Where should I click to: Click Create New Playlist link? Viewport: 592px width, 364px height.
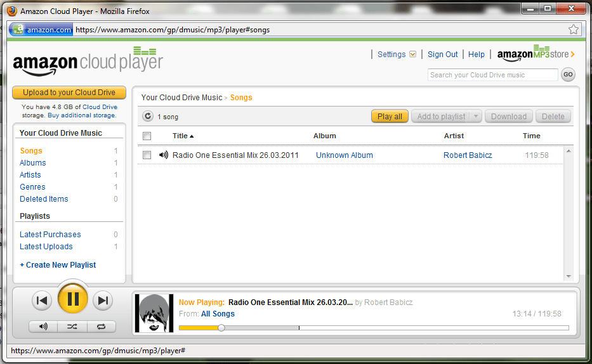click(x=58, y=265)
